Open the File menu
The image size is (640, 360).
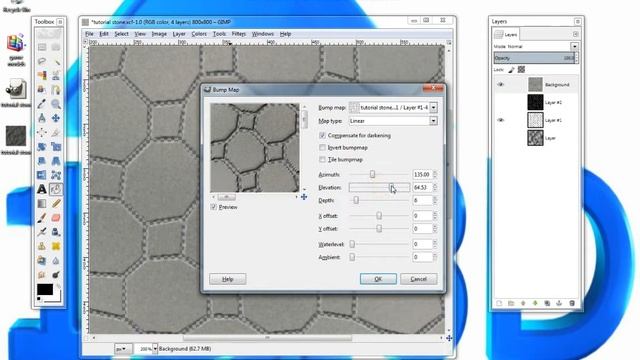pos(89,34)
